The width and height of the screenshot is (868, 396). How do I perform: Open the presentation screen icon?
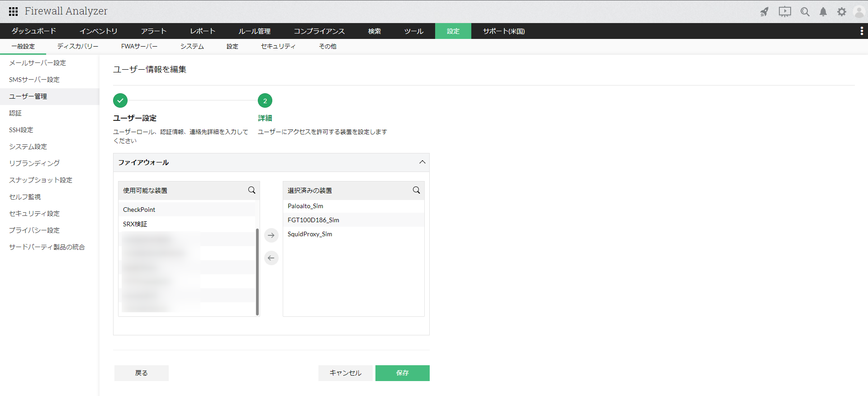point(785,12)
